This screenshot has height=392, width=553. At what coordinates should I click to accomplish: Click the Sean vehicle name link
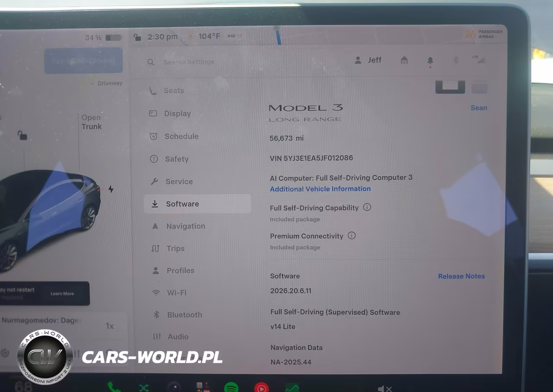(479, 108)
